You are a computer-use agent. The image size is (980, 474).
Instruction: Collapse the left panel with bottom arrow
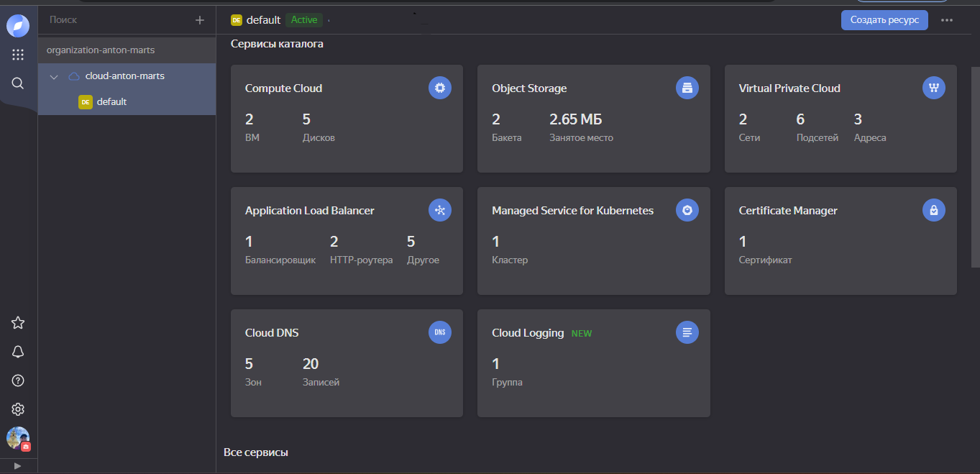17,465
